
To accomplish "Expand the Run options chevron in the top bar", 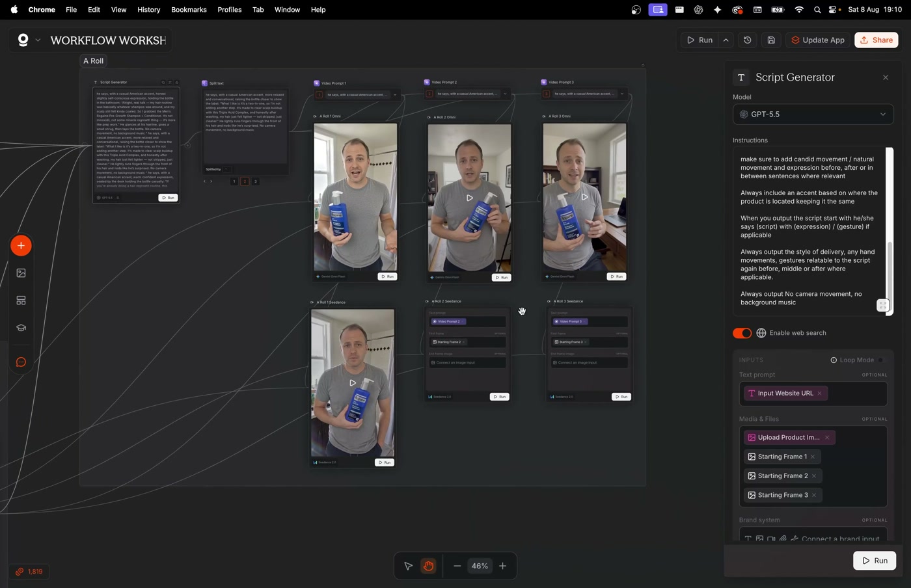I will pyautogui.click(x=726, y=40).
